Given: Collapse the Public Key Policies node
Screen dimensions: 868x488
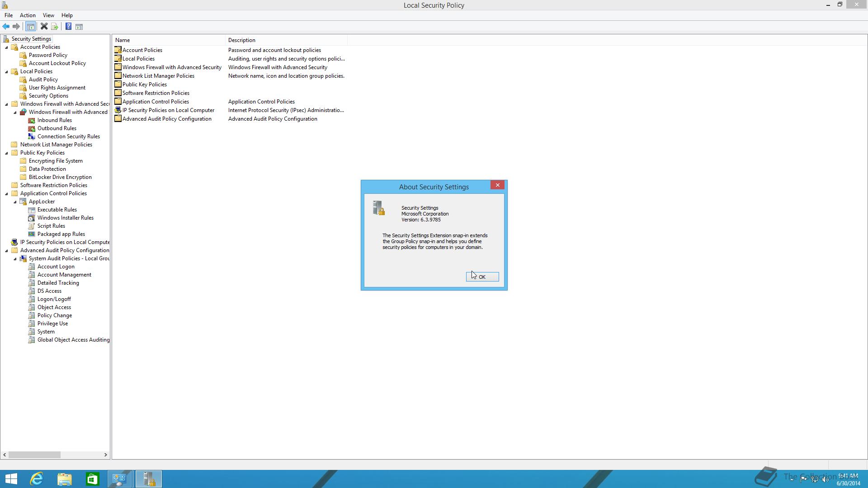Looking at the screenshot, I should click(6, 153).
